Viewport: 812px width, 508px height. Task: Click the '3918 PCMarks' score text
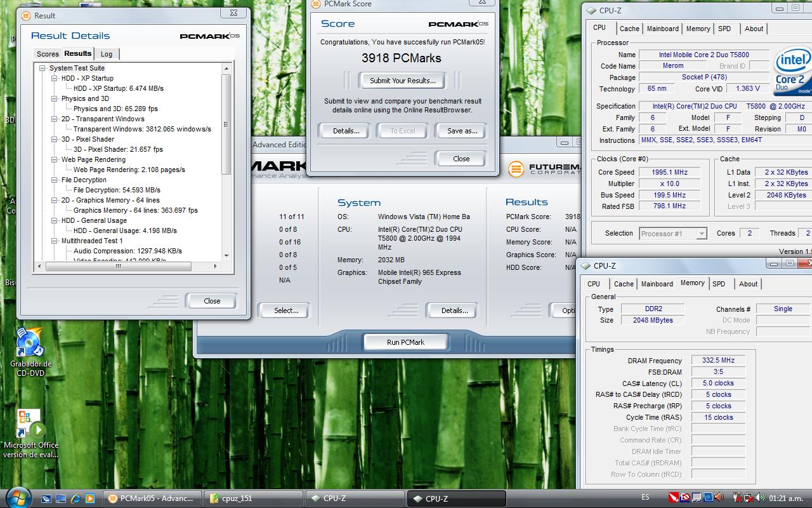pyautogui.click(x=401, y=58)
